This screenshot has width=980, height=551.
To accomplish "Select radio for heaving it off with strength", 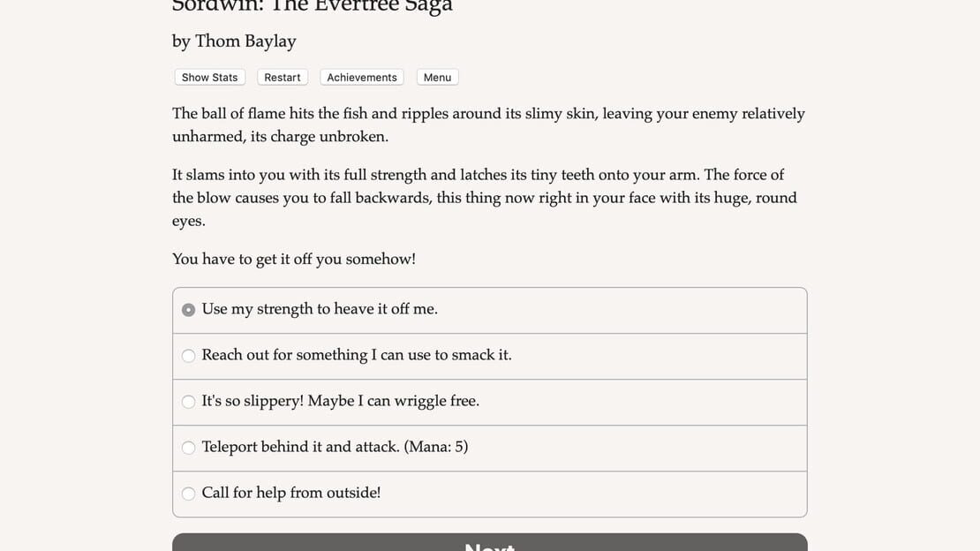I will pos(188,310).
